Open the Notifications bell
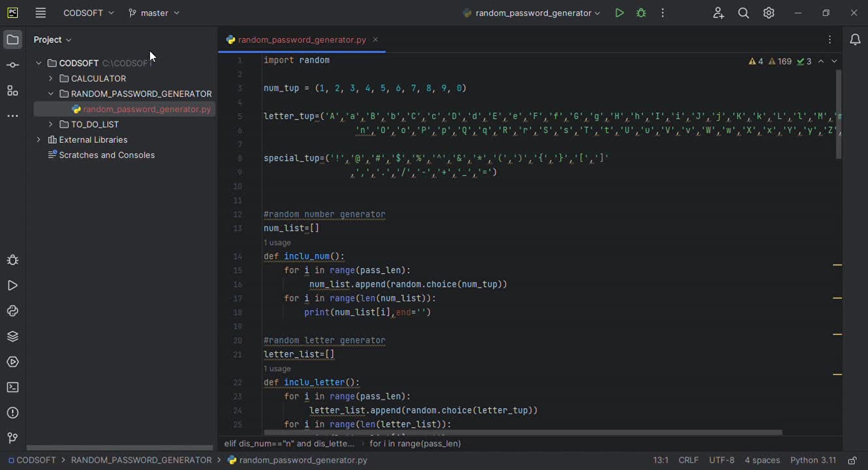The image size is (868, 470). click(x=855, y=40)
